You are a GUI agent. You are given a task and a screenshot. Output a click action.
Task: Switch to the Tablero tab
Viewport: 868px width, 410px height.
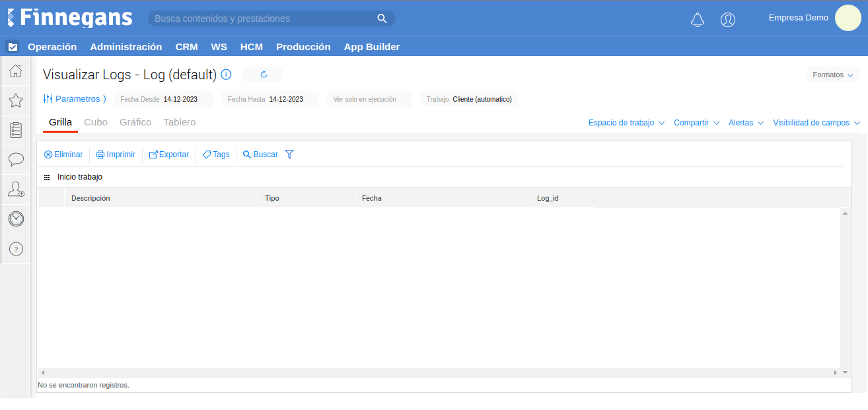click(x=180, y=122)
